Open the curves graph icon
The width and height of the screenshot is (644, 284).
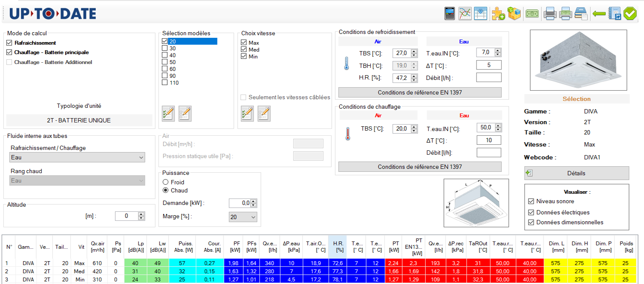click(x=465, y=13)
